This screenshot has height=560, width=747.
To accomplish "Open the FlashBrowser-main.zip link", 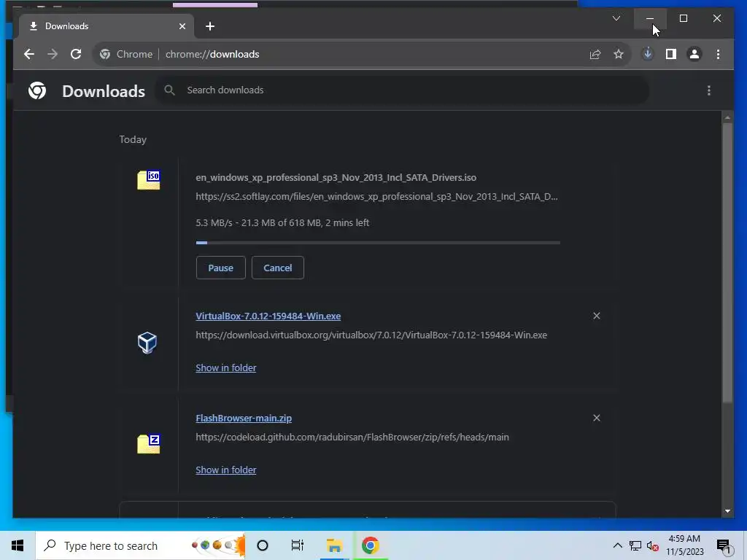I will point(244,418).
